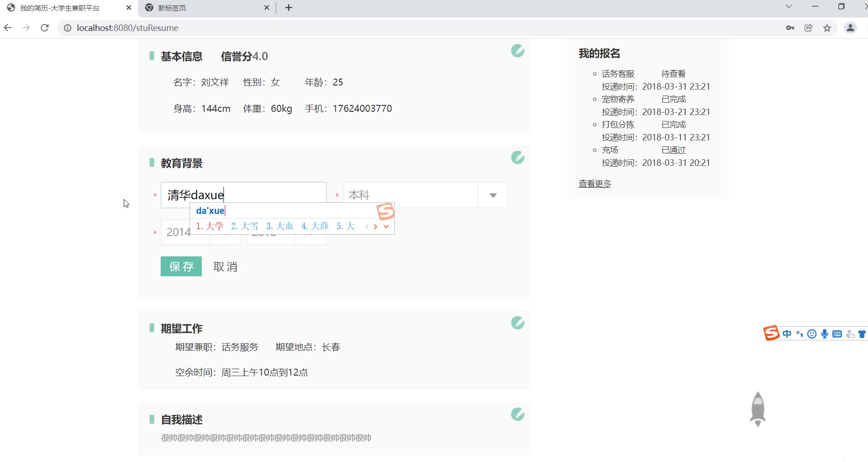Expand the IME candidate list down arrow

[386, 226]
